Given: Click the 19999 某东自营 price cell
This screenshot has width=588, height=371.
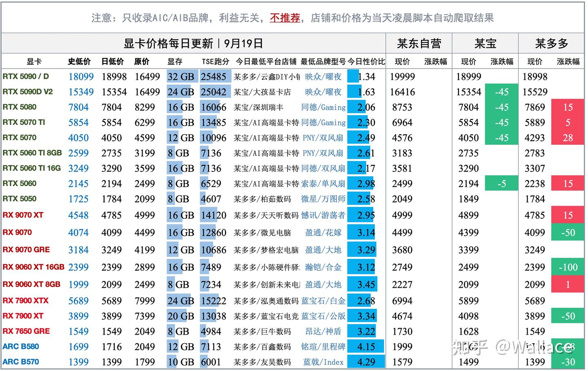Looking at the screenshot, I should tap(402, 77).
